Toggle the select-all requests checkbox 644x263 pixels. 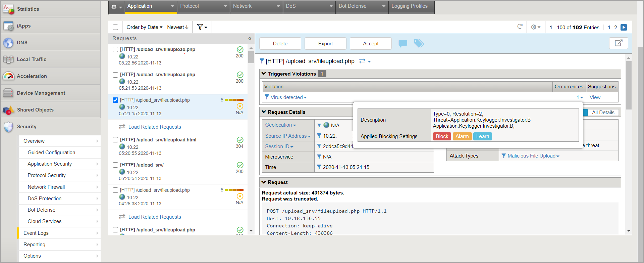(115, 27)
